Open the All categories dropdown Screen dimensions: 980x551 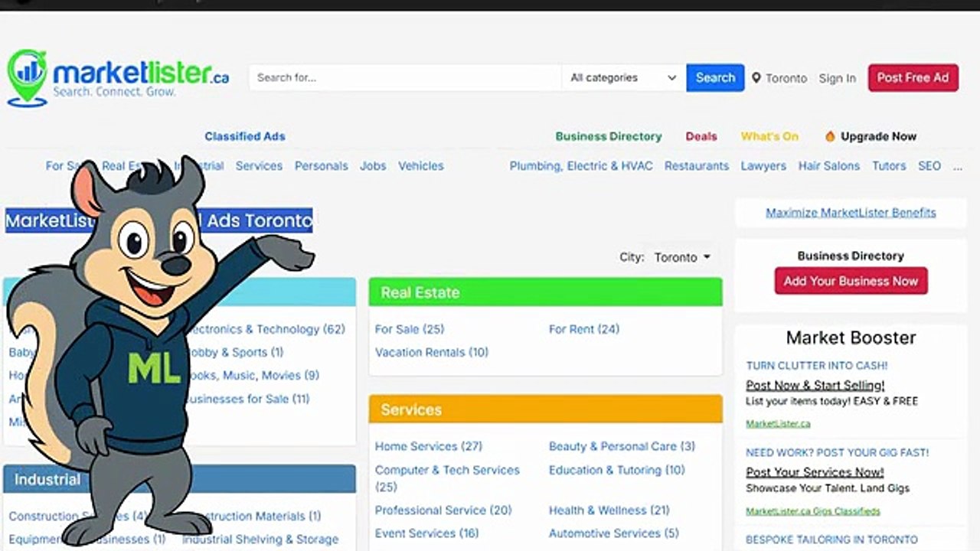(623, 77)
